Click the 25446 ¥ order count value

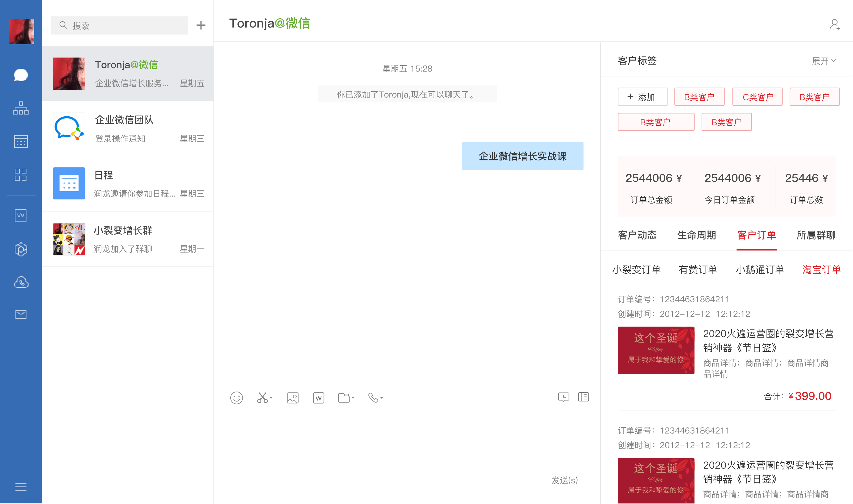click(x=806, y=178)
